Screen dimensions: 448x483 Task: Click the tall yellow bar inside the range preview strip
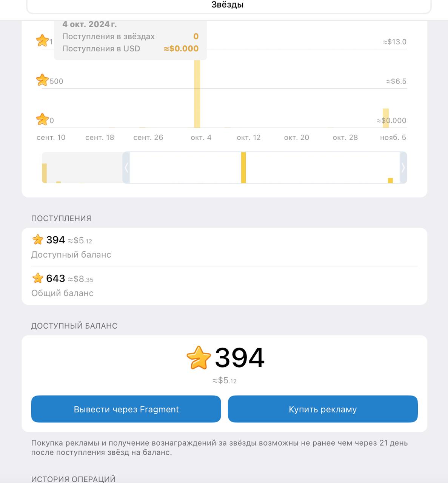[243, 168]
